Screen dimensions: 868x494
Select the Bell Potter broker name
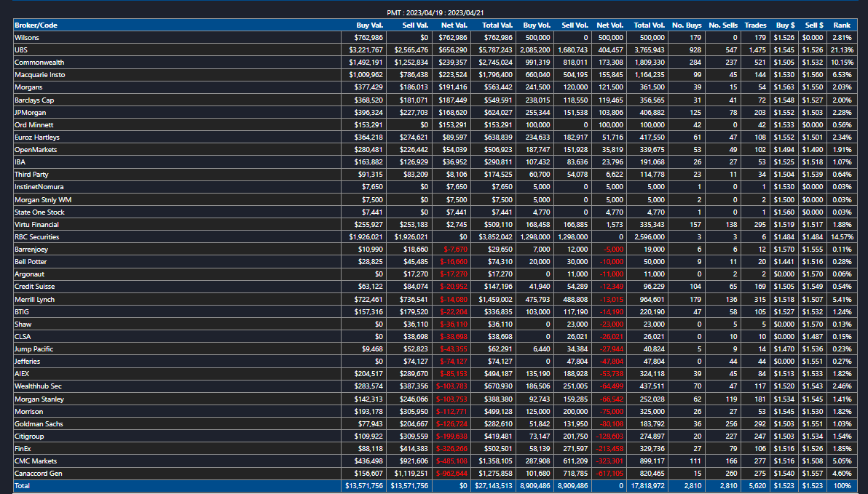tap(31, 262)
